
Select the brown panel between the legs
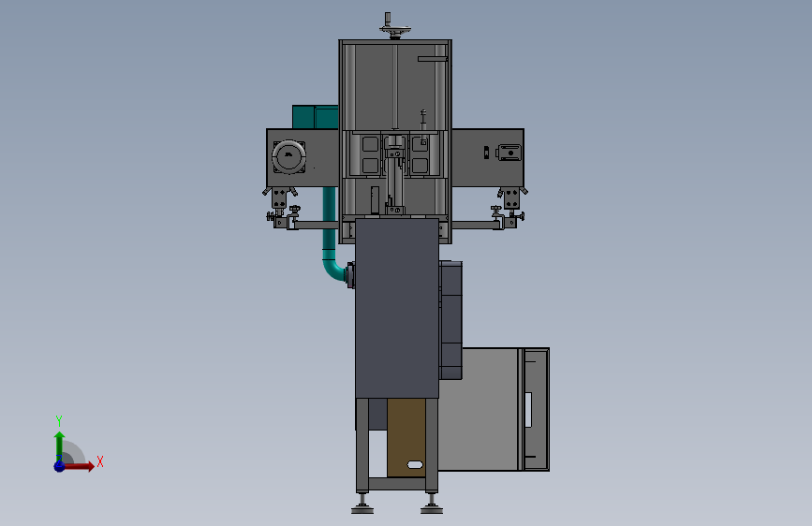point(406,437)
